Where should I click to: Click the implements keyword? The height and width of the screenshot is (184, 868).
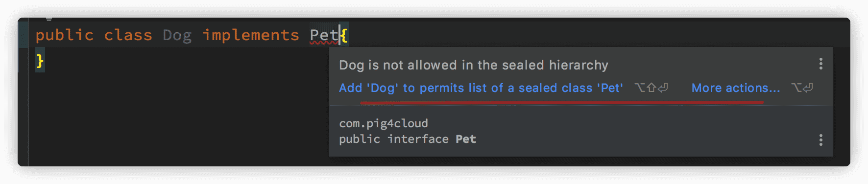tap(250, 35)
